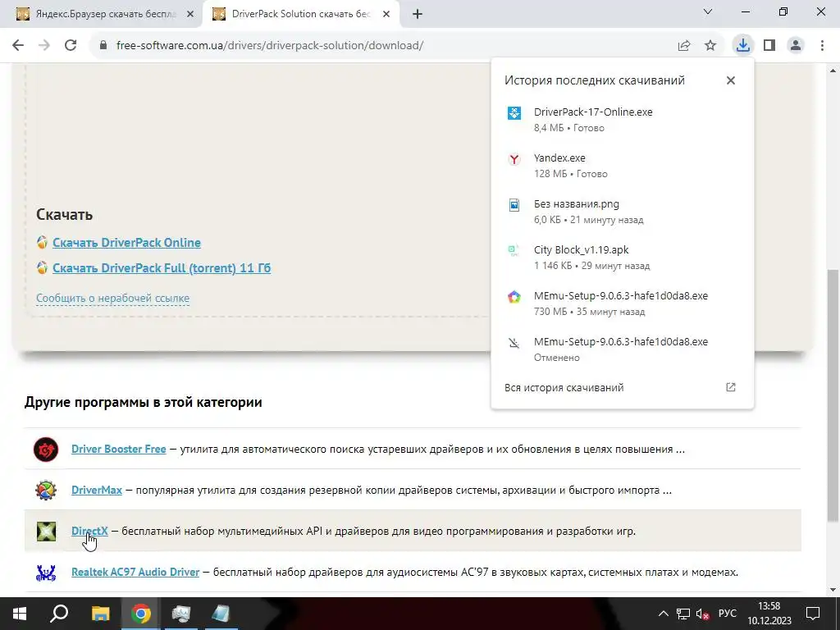Click the Без названия.png file icon
840x630 pixels.
[514, 205]
